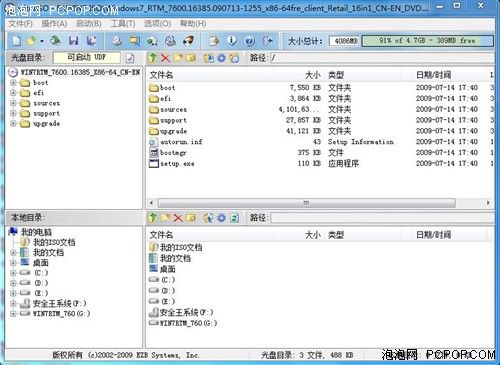This screenshot has width=500, height=365.
Task: Click green up-arrow in local directory toolbar
Action: click(x=153, y=218)
